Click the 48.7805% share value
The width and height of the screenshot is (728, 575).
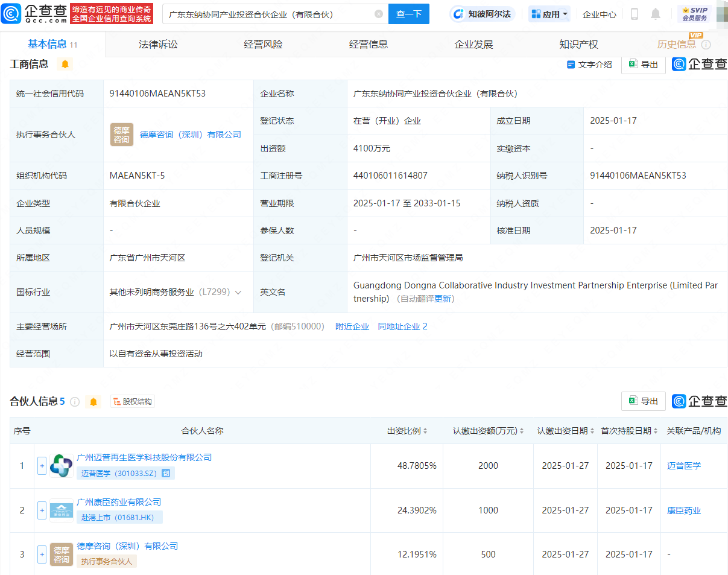point(417,466)
